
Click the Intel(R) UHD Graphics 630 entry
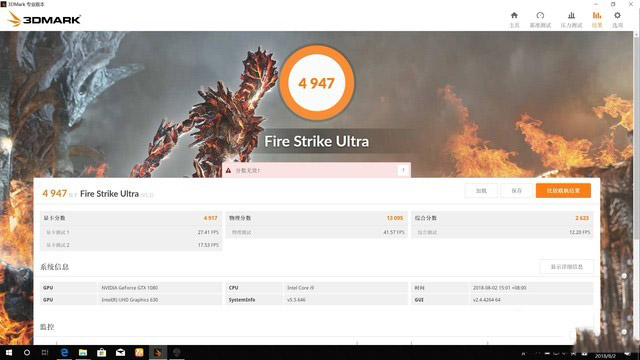129,300
